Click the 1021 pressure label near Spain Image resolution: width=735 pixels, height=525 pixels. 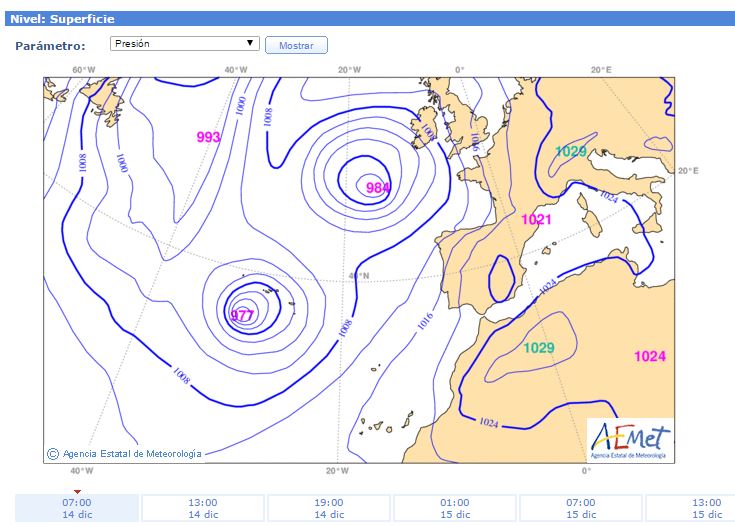point(537,219)
